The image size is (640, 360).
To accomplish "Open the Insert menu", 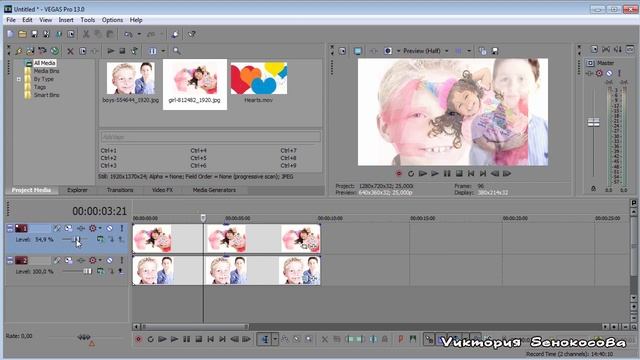I will (x=66, y=20).
